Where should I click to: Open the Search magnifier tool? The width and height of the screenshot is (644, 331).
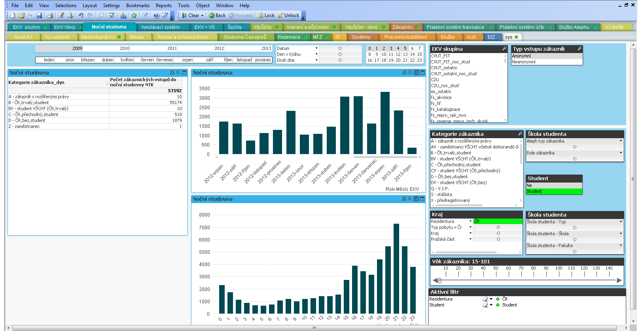(x=101, y=15)
